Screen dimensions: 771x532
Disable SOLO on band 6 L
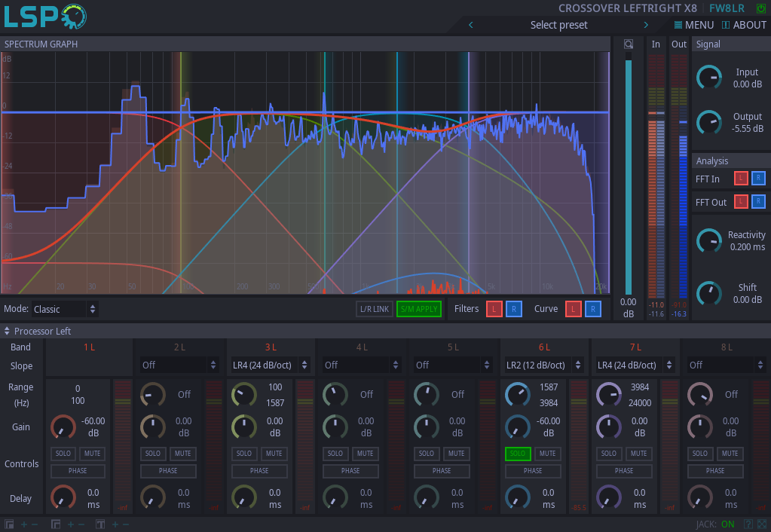pos(517,454)
